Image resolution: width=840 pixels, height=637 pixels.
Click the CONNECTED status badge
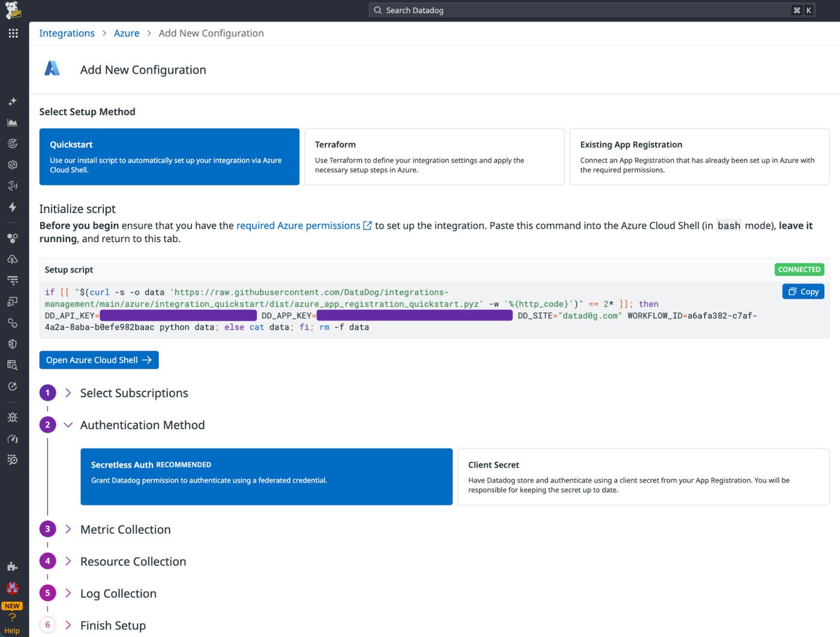(799, 270)
